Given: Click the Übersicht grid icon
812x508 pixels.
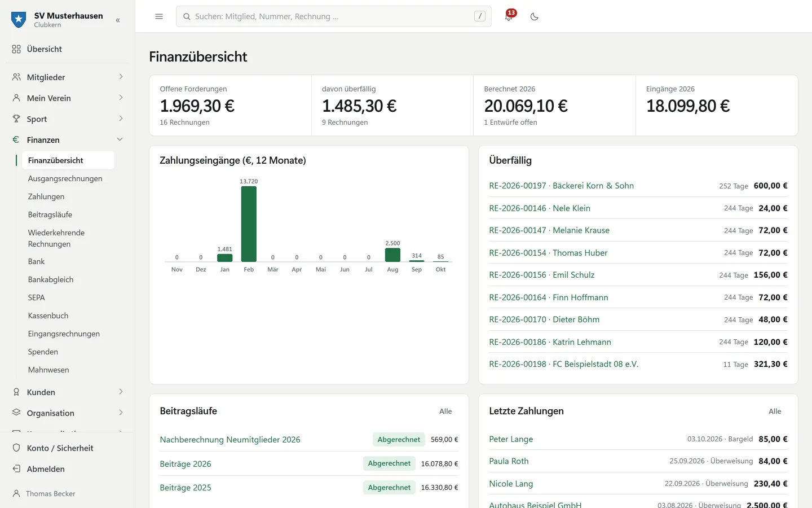Looking at the screenshot, I should (x=16, y=49).
